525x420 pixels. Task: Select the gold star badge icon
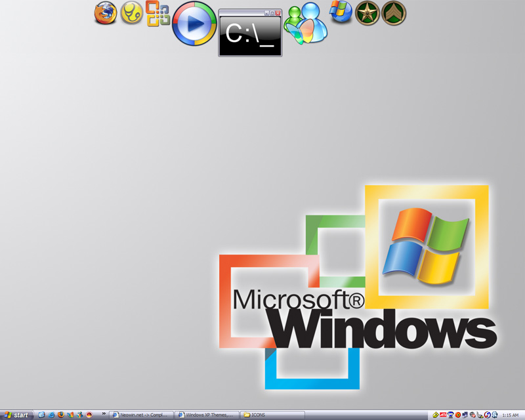tap(367, 14)
